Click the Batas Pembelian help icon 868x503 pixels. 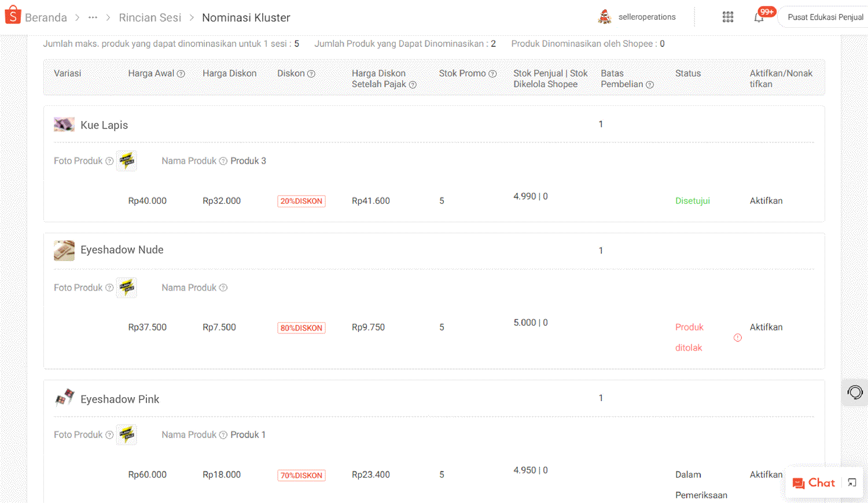[x=649, y=85]
